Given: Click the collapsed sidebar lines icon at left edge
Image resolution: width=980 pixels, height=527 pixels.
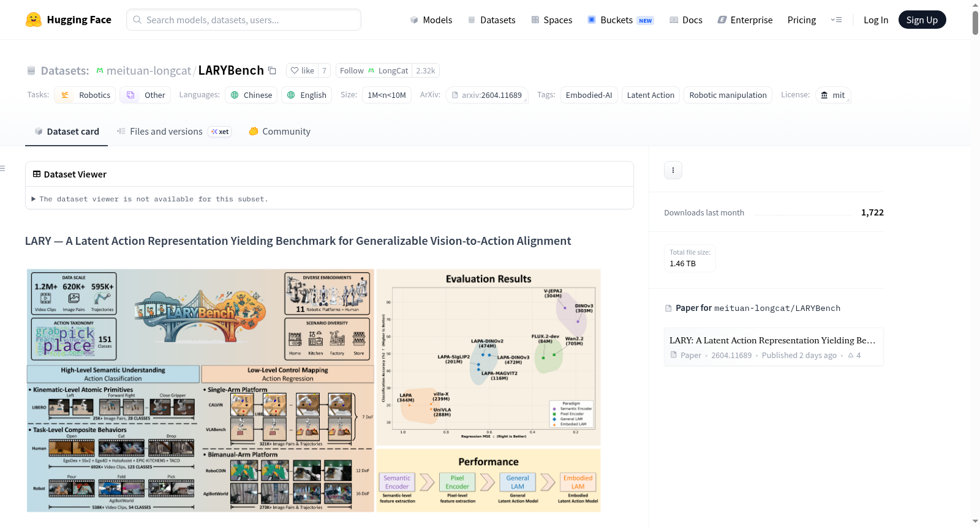Looking at the screenshot, I should click(3, 168).
